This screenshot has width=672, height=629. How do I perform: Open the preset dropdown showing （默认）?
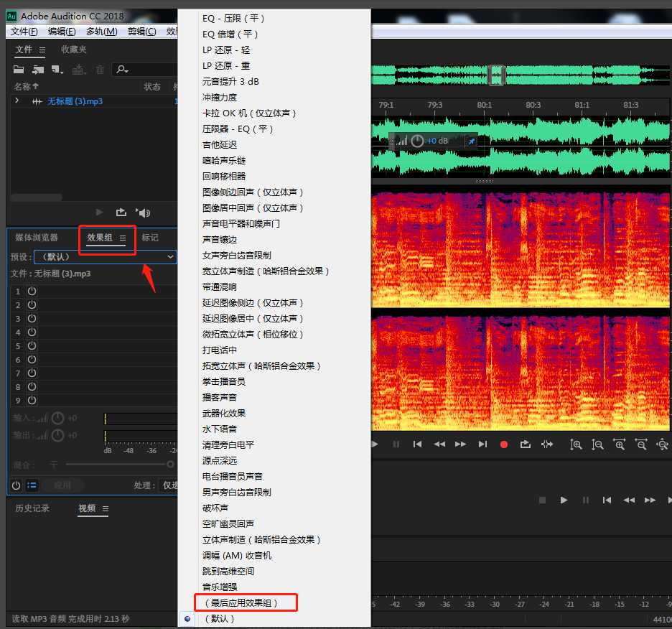105,256
